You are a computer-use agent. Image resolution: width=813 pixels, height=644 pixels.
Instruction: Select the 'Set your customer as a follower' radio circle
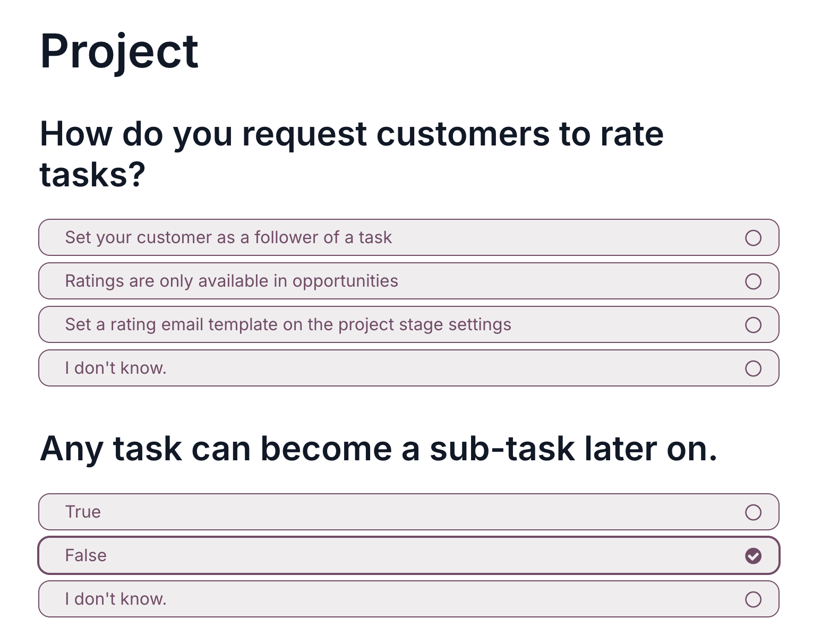(x=753, y=237)
